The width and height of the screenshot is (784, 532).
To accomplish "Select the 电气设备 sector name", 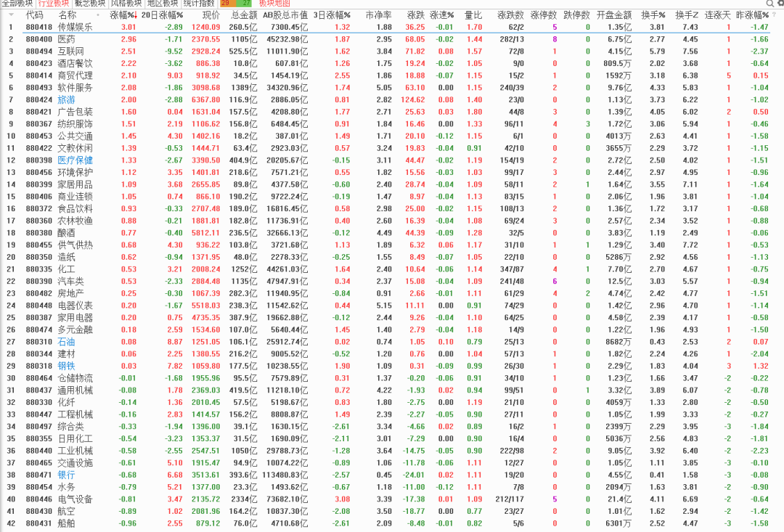I will tap(75, 499).
